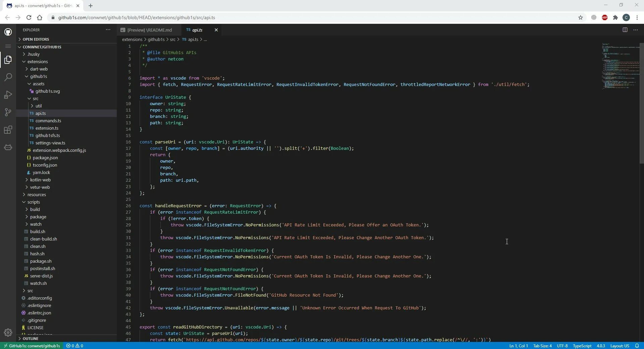Viewport: 644px width, 349px height.
Task: Expand the resources folder
Action: [66, 194]
